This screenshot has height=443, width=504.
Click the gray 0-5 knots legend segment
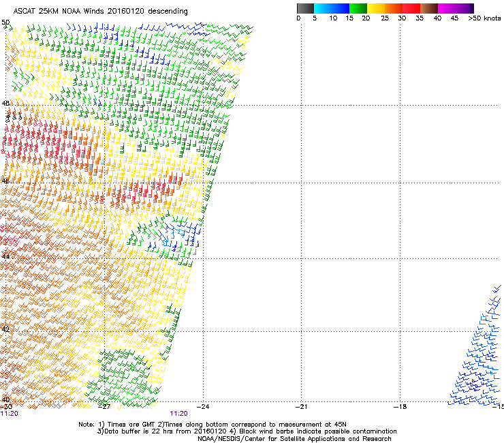(305, 8)
